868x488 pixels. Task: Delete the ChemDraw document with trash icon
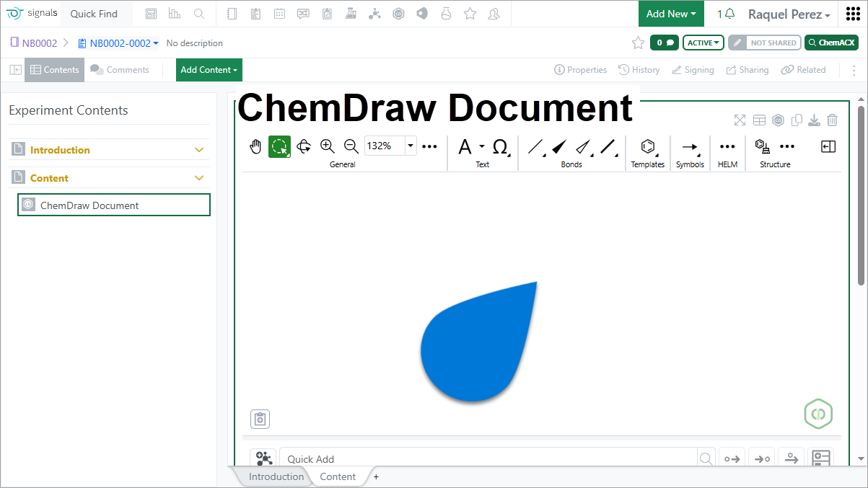(x=833, y=120)
